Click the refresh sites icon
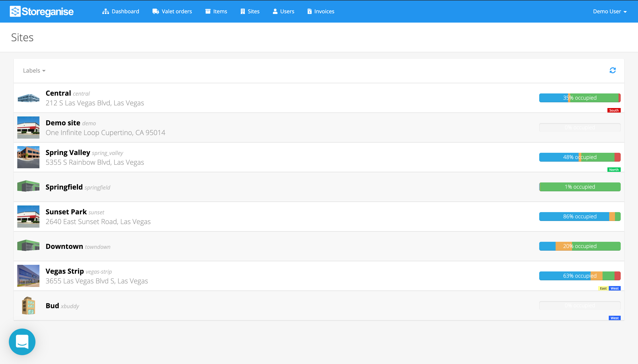Image resolution: width=638 pixels, height=364 pixels. pos(613,70)
